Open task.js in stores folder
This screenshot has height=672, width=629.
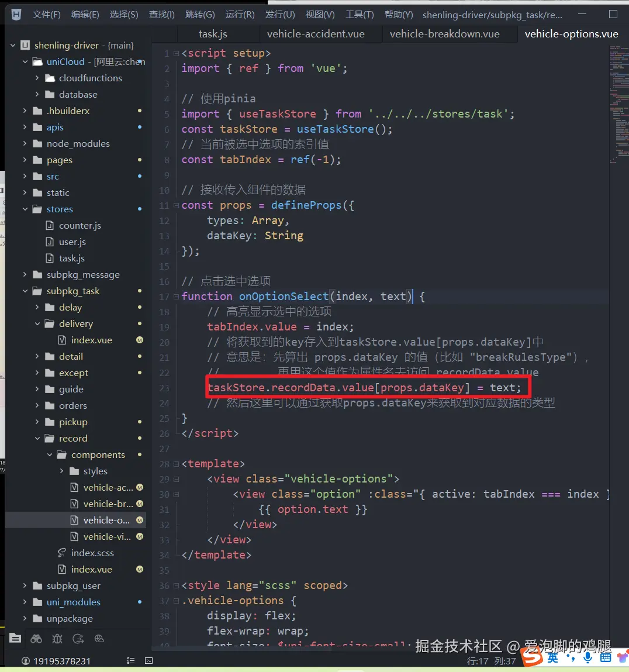coord(71,258)
